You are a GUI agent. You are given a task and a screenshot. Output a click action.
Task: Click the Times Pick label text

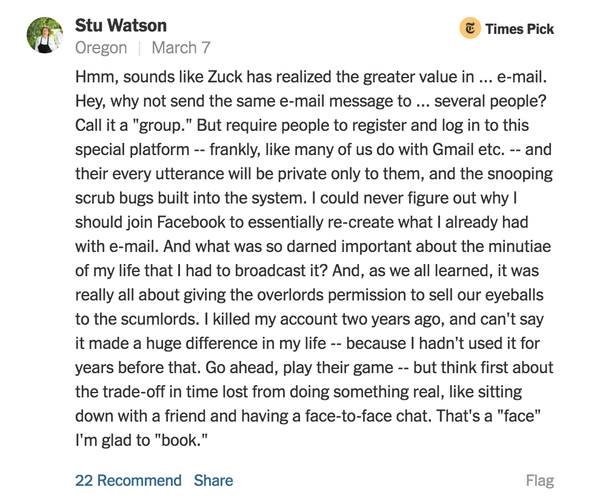(x=520, y=29)
